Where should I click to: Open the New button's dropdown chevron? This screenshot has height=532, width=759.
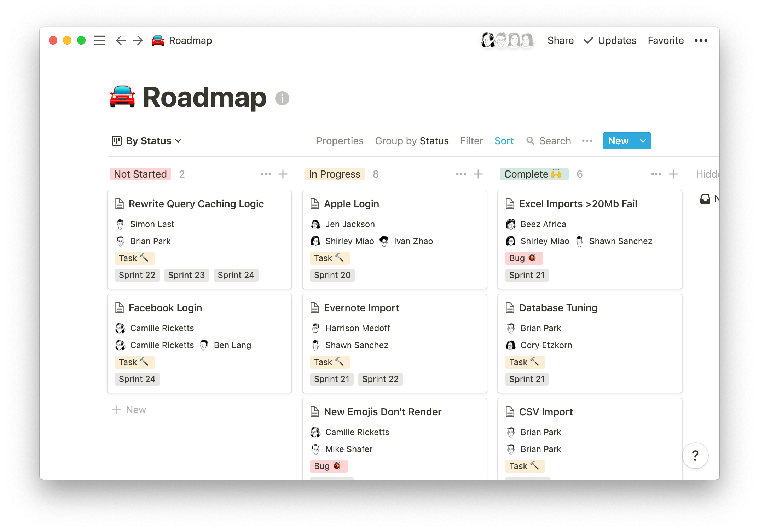[x=643, y=140]
